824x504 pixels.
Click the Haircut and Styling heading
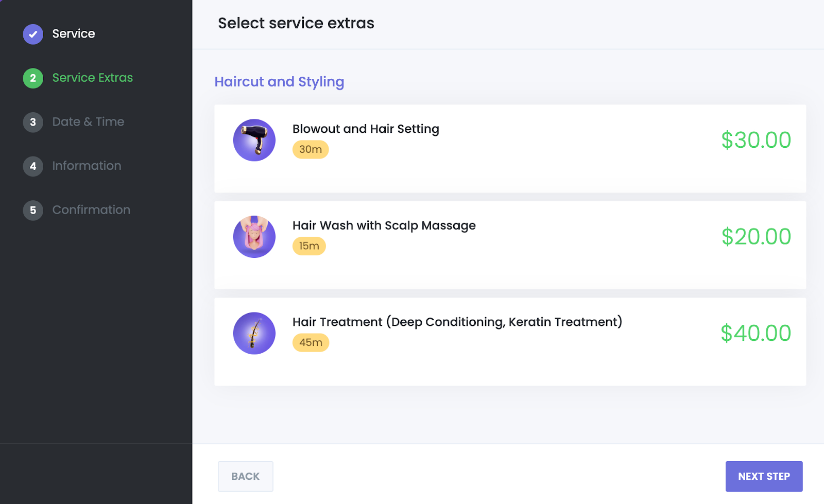[x=279, y=82]
